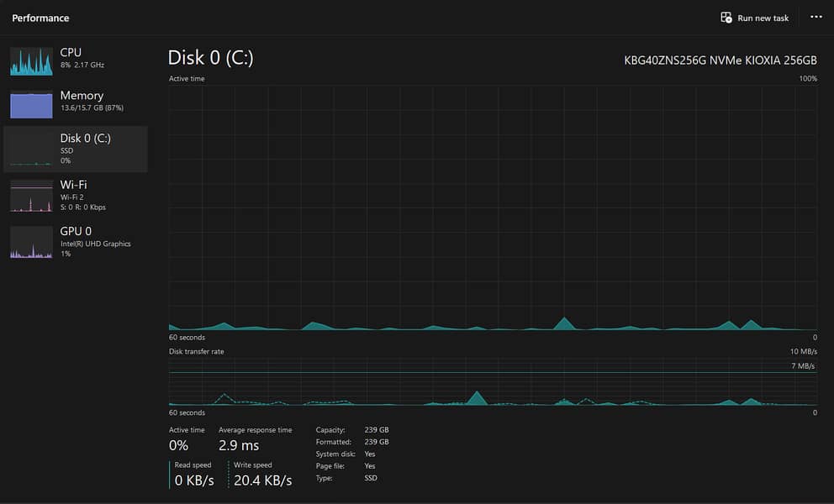Switch to GPU 0 performance view
The width and height of the screenshot is (834, 504).
76,231
